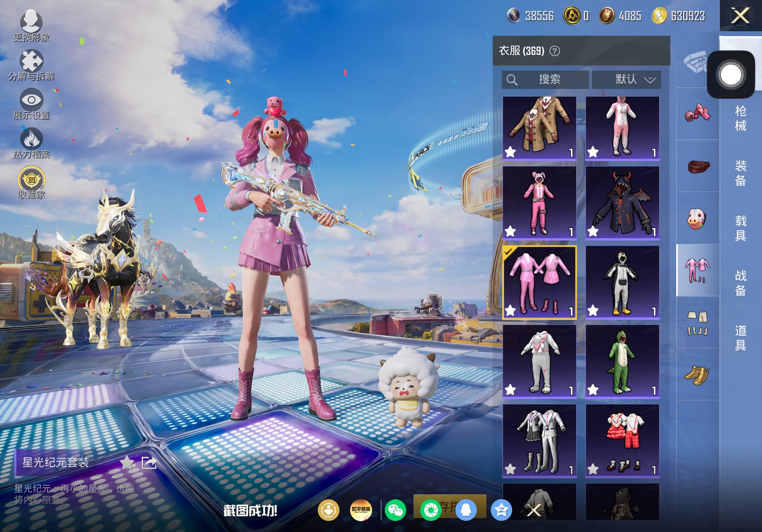Share screenshot to WeChat Moments shutter icon
Viewport: 762px width, 532px height.
click(430, 510)
